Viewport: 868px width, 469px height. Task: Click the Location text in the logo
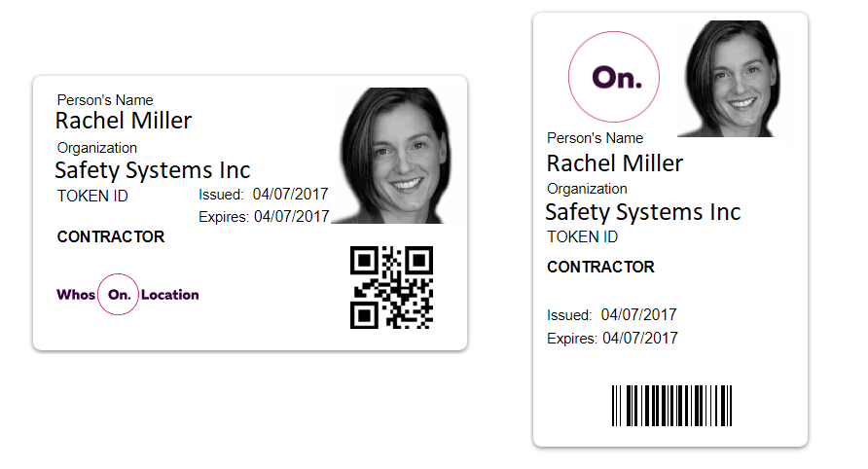[x=170, y=295]
